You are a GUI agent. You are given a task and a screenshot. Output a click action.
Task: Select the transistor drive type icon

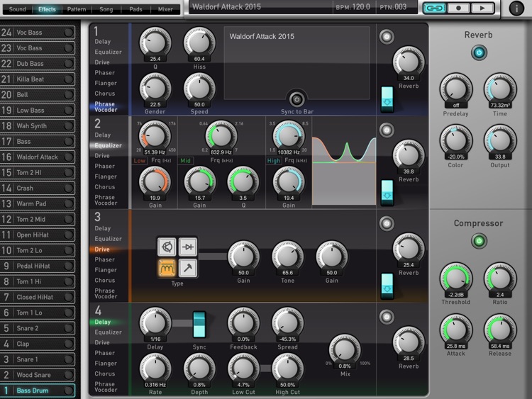pyautogui.click(x=167, y=247)
